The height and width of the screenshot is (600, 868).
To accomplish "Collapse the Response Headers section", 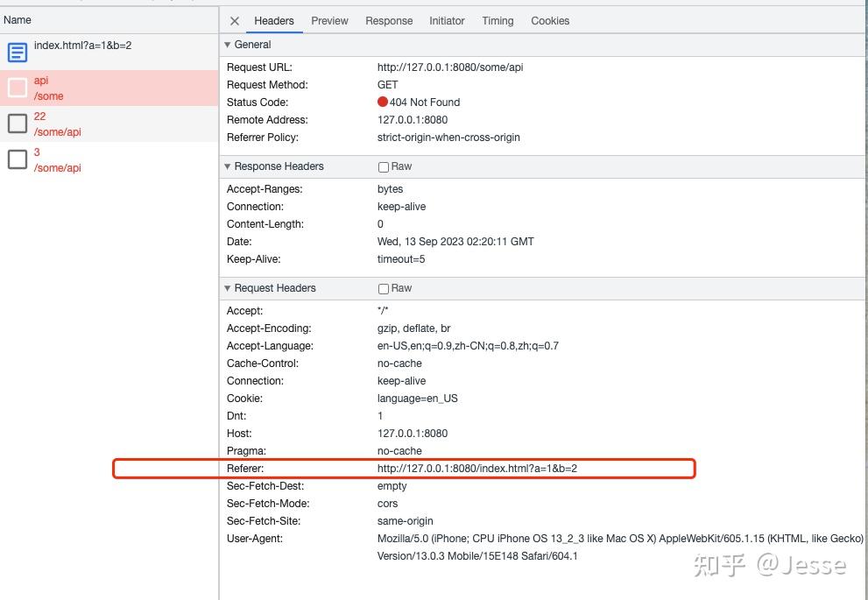I will [x=228, y=166].
